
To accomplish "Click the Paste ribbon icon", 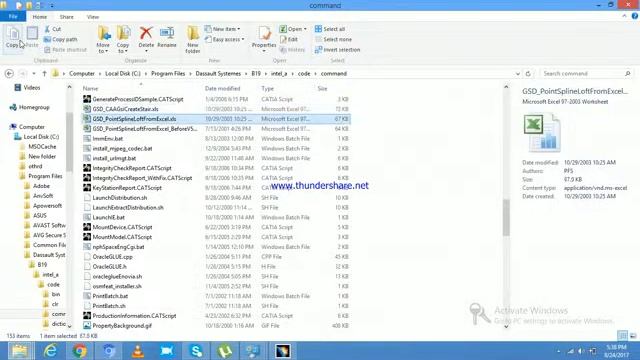I will (x=32, y=37).
